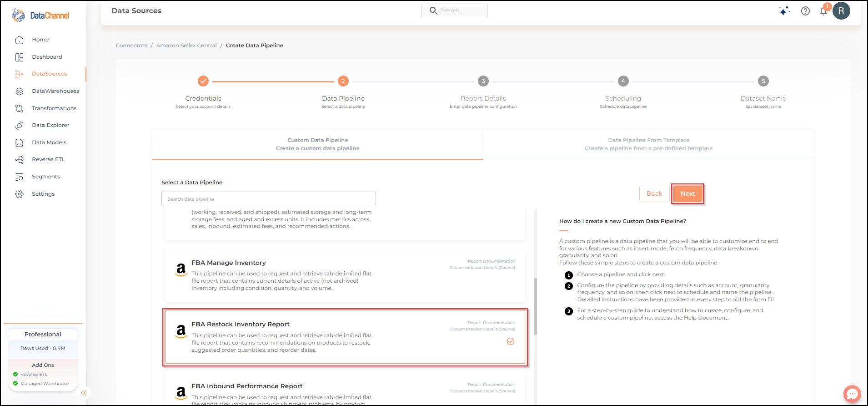
Task: Click the DataWarehouses stack icon
Action: [19, 91]
